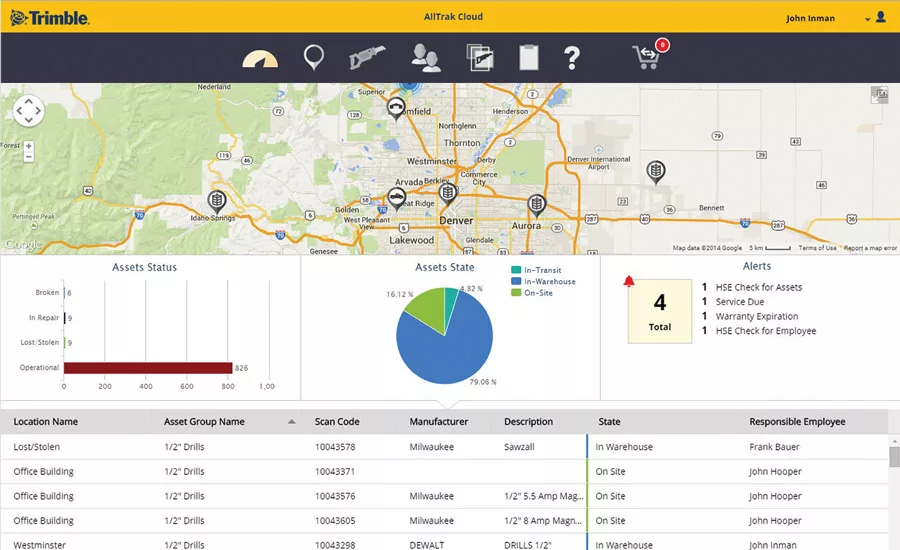Select the building marker near Aurora
The width and height of the screenshot is (900, 550).
536,206
